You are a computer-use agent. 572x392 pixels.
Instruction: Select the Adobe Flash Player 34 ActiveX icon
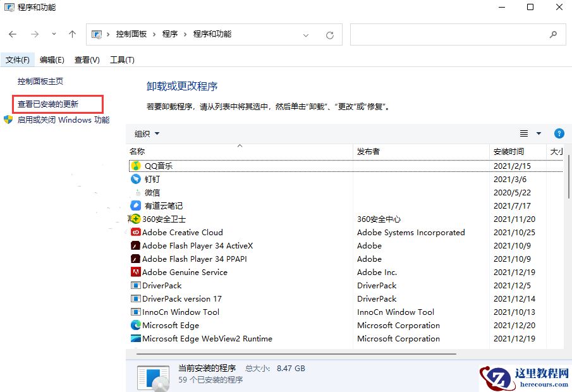(135, 245)
